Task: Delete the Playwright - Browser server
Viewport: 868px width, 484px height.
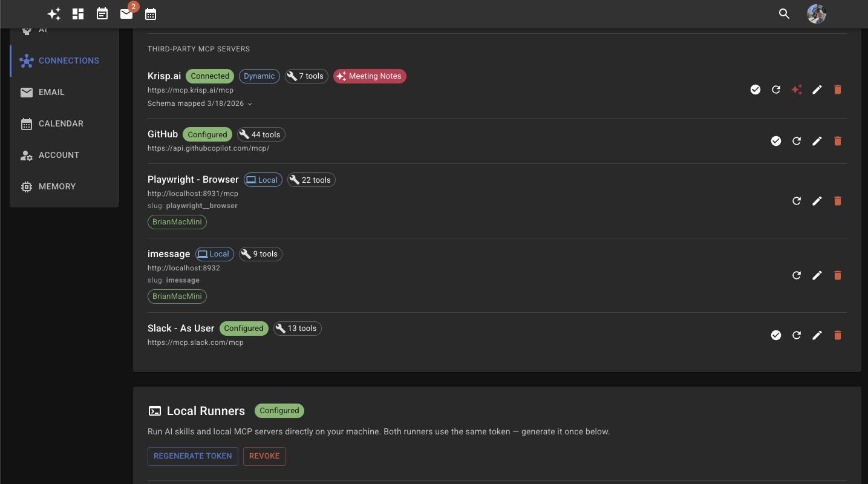Action: coord(838,201)
